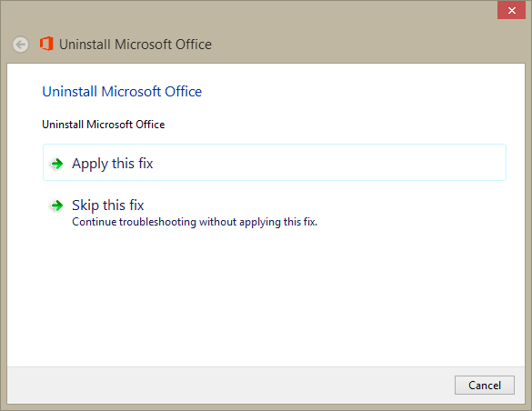The width and height of the screenshot is (532, 411).
Task: Click the word Apply in the first option
Action: click(89, 164)
